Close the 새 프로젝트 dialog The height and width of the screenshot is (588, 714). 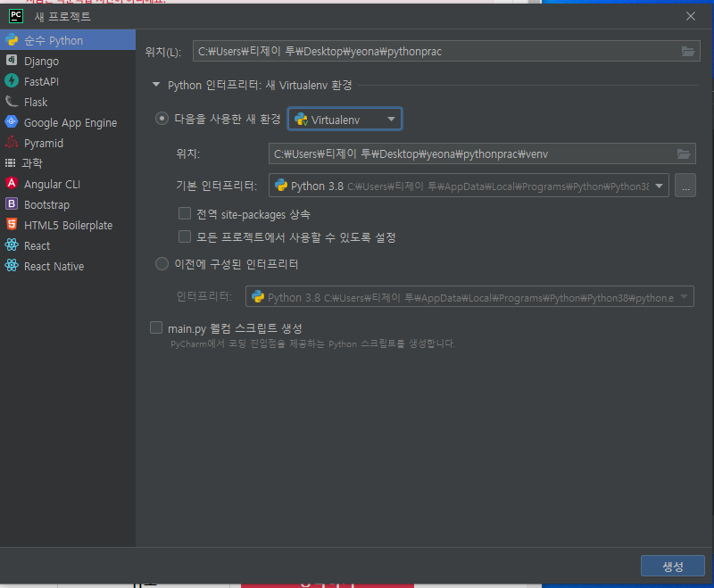690,16
